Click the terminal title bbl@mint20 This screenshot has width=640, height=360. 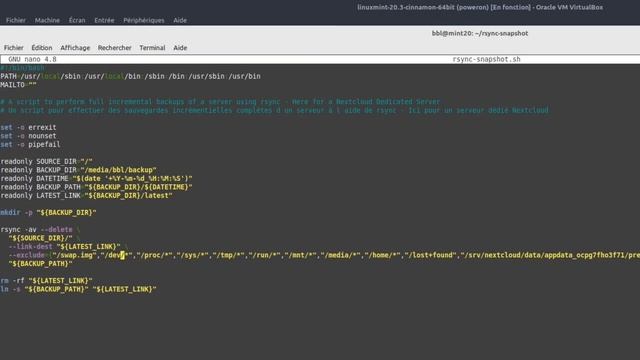(x=480, y=33)
